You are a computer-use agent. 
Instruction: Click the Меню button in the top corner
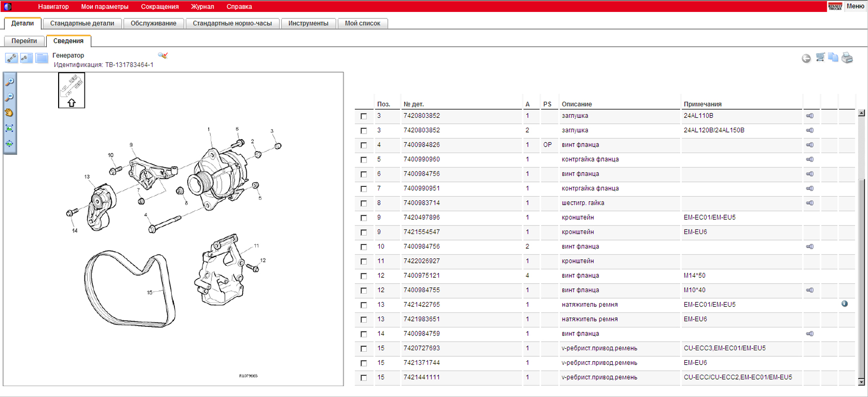coord(855,6)
